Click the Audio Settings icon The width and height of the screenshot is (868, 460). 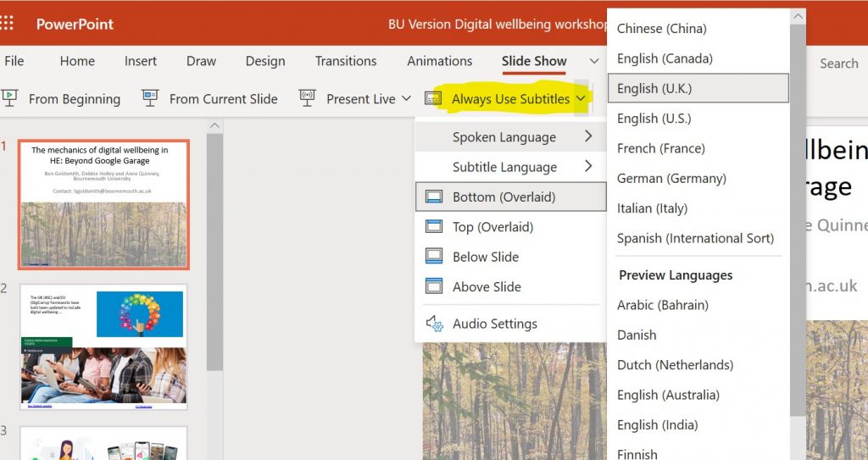(x=434, y=324)
